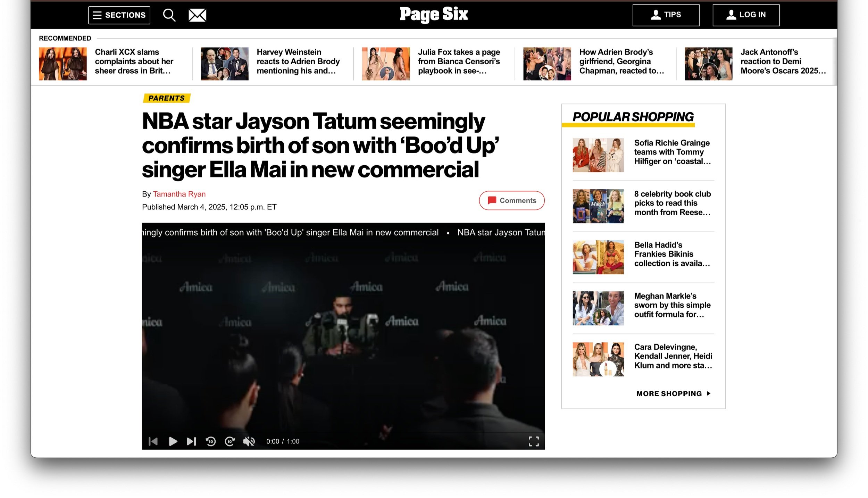The image size is (868, 498).
Task: Click More Shopping link
Action: pyautogui.click(x=673, y=393)
